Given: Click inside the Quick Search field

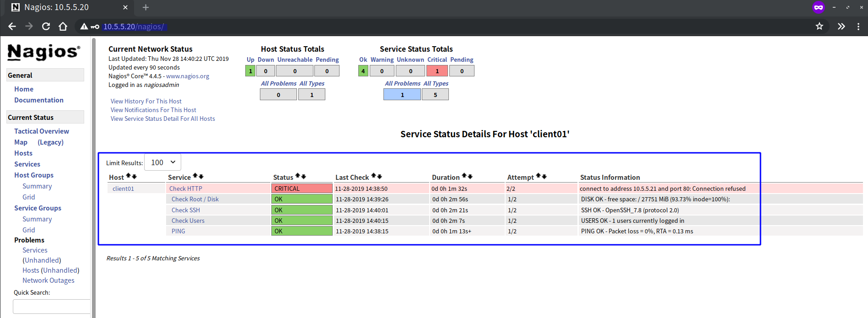Looking at the screenshot, I should [x=52, y=307].
